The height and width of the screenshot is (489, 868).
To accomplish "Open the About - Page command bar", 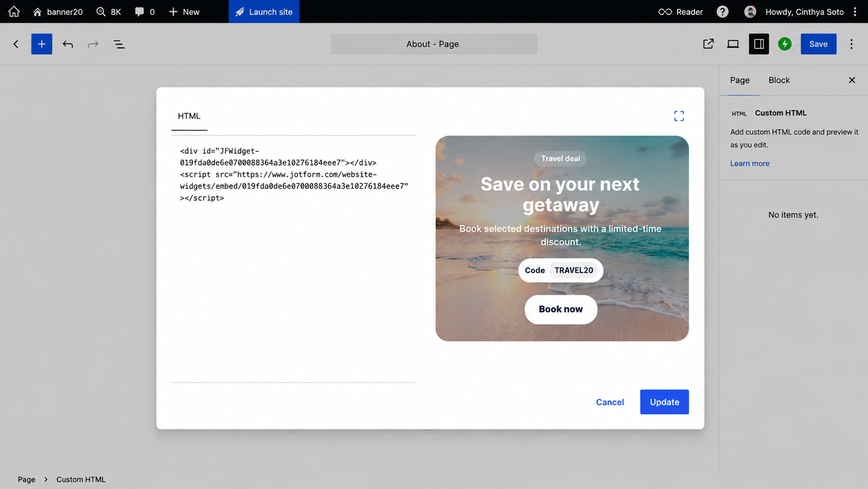I will (x=434, y=44).
